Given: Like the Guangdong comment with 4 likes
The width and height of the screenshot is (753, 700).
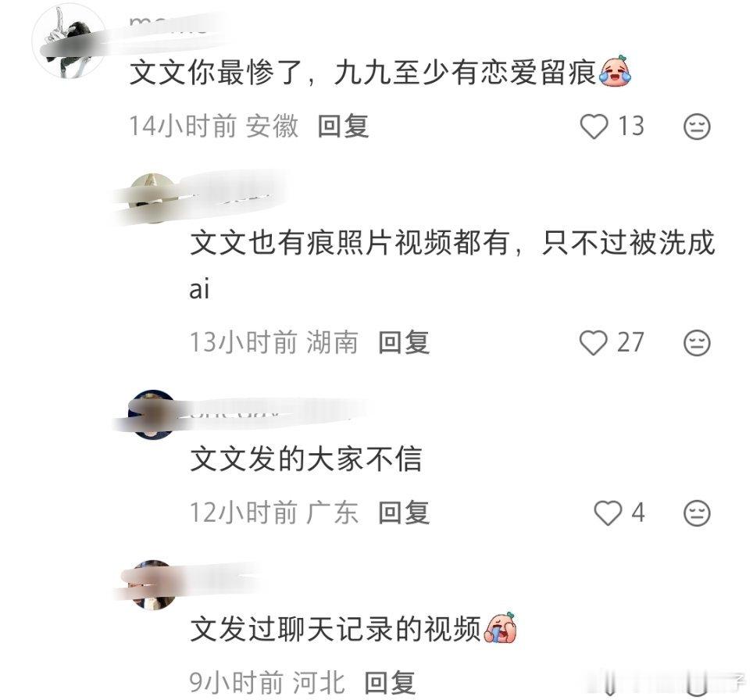Looking at the screenshot, I should click(608, 512).
